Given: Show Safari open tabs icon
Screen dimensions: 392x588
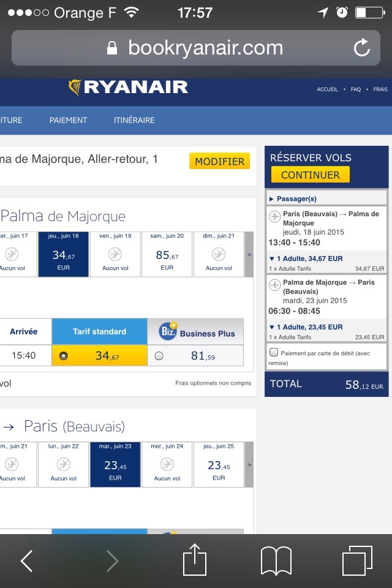Looking at the screenshot, I should coord(357,560).
